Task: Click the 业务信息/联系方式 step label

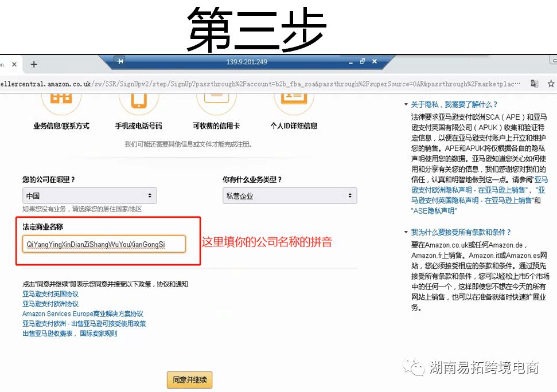Action: (61, 126)
